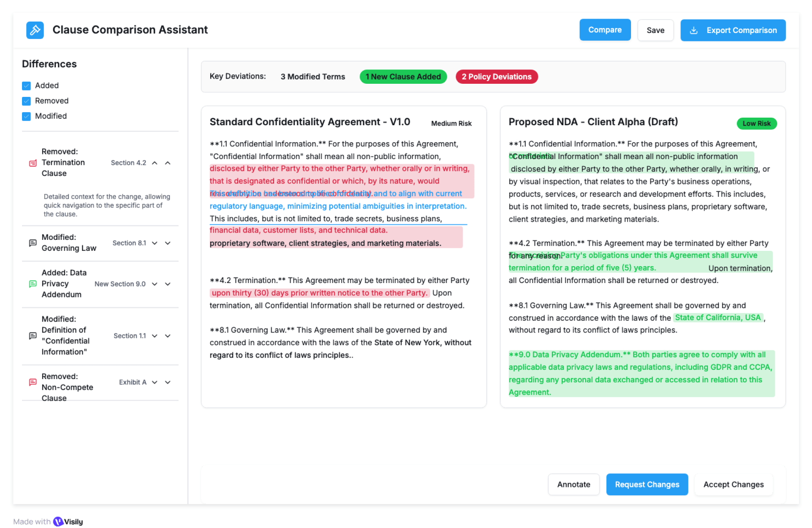Click the Removed Termination Clause red icon
Image resolution: width=812 pixels, height=528 pixels.
coord(33,163)
